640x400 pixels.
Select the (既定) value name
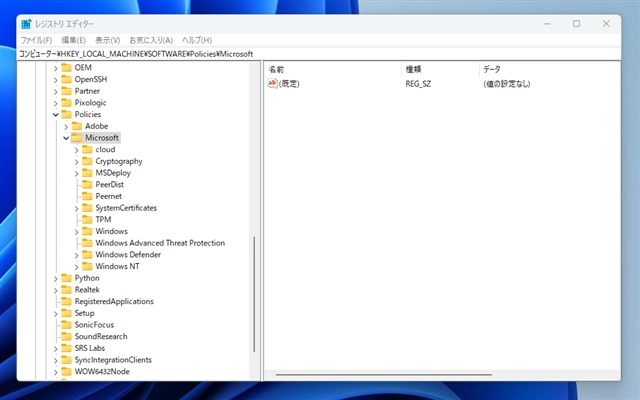point(289,84)
